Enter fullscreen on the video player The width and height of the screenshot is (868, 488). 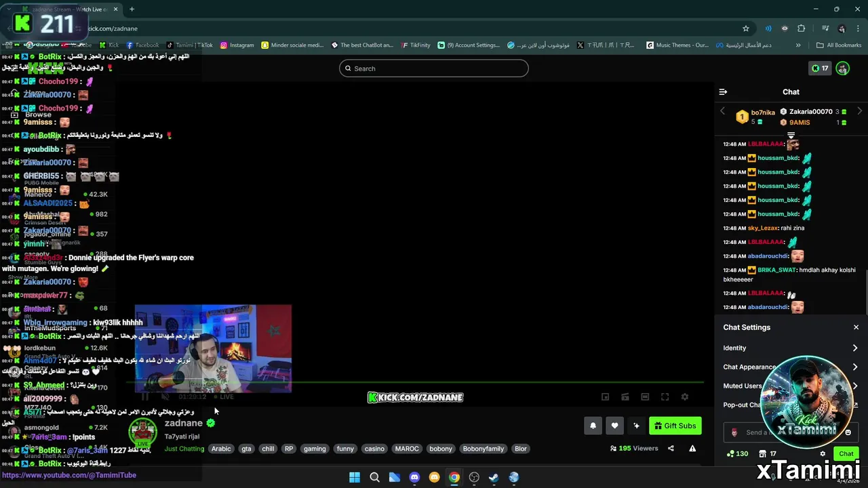pos(665,397)
